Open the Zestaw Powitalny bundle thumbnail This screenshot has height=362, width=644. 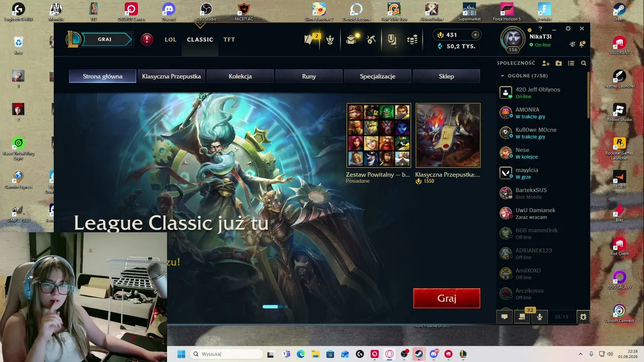tap(379, 135)
